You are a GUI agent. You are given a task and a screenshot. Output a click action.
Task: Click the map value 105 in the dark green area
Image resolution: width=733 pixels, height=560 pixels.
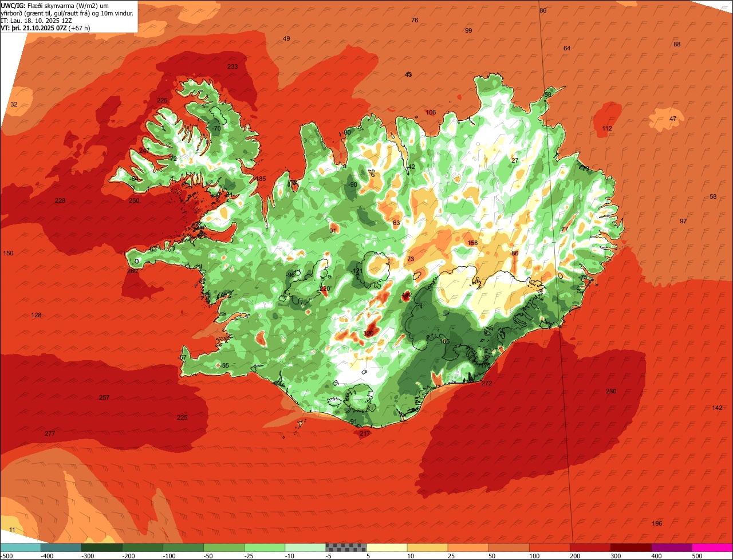click(444, 341)
